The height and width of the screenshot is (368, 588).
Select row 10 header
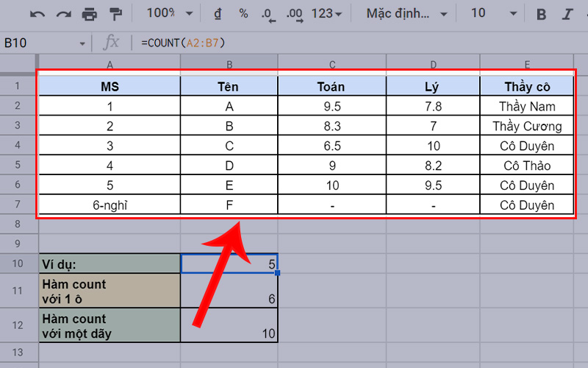(x=18, y=263)
